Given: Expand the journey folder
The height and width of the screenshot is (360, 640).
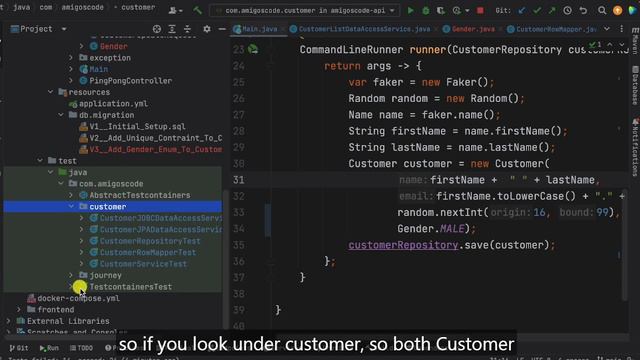Looking at the screenshot, I should pos(71,276).
